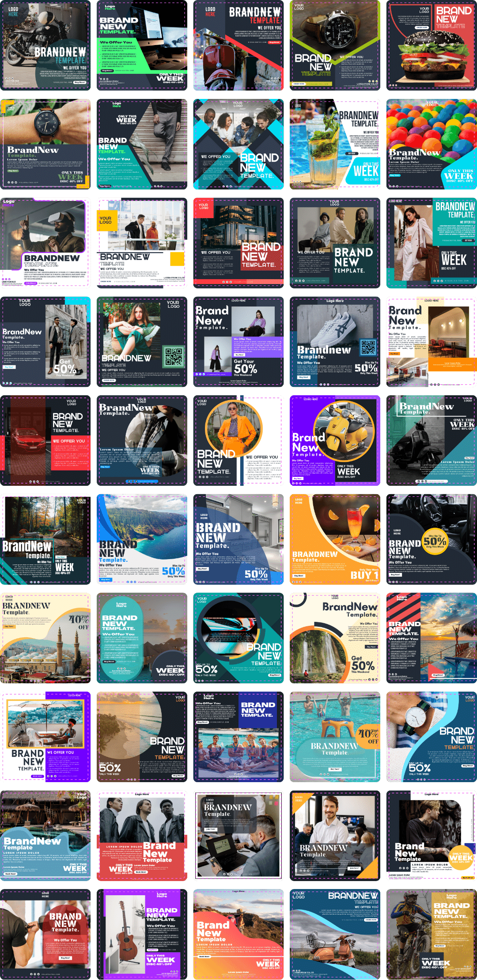Click the yellow 'Only This Week' circle badge
This screenshot has height=980, width=477.
[x=461, y=858]
